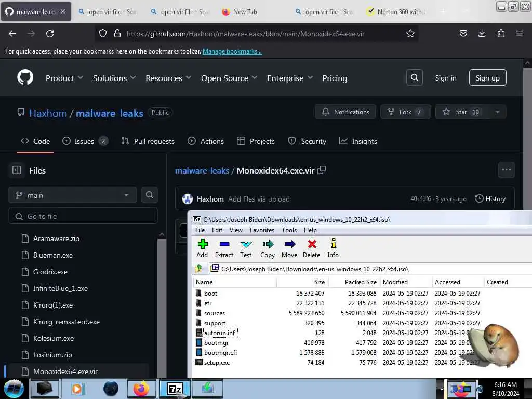Screen dimensions: 532x399
Task: Open the Star list dropdown arrow
Action: (x=497, y=112)
